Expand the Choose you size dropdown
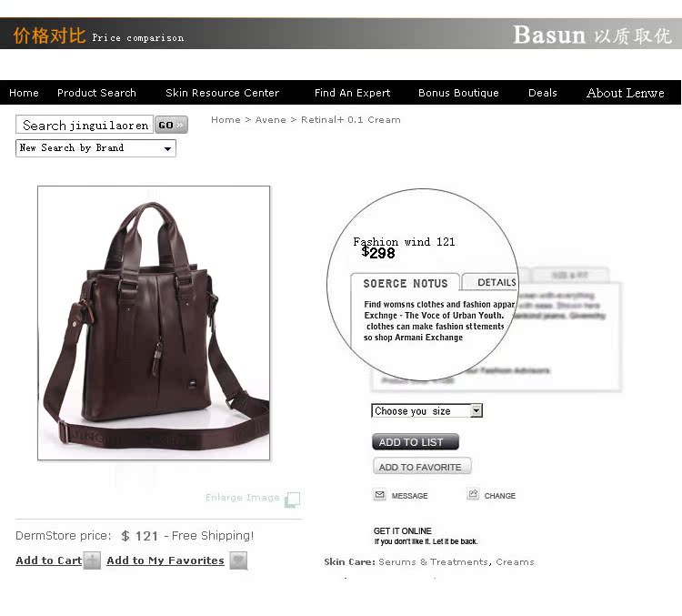Image resolution: width=682 pixels, height=616 pixels. [426, 410]
